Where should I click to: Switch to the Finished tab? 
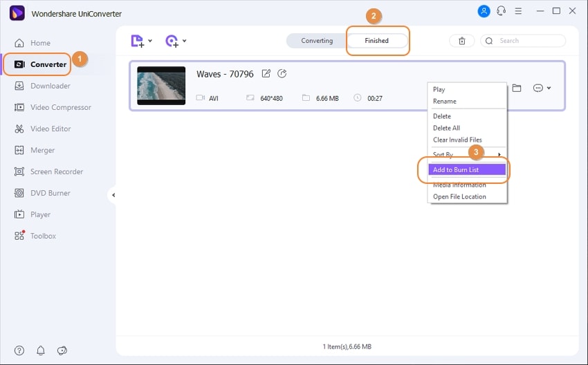click(x=377, y=41)
